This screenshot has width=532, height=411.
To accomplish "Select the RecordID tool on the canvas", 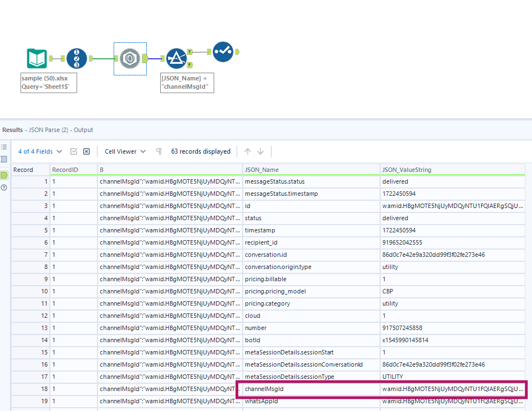I will [x=76, y=58].
